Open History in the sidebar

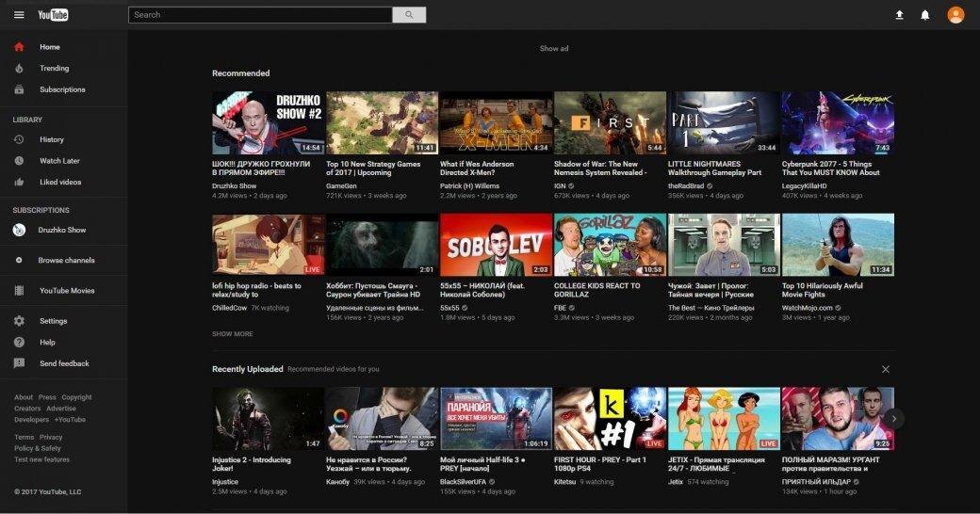tap(51, 139)
